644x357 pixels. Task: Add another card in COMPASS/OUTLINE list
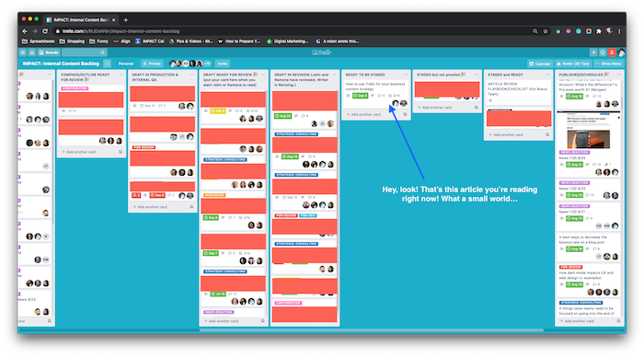tap(79, 152)
